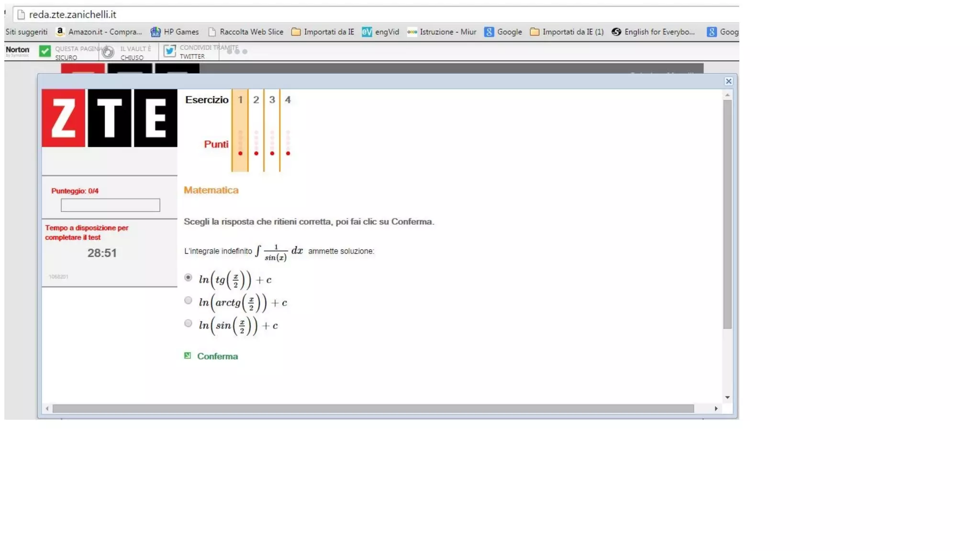This screenshot has width=980, height=551.
Task: Close the ZTE exercise dialog
Action: tap(728, 81)
